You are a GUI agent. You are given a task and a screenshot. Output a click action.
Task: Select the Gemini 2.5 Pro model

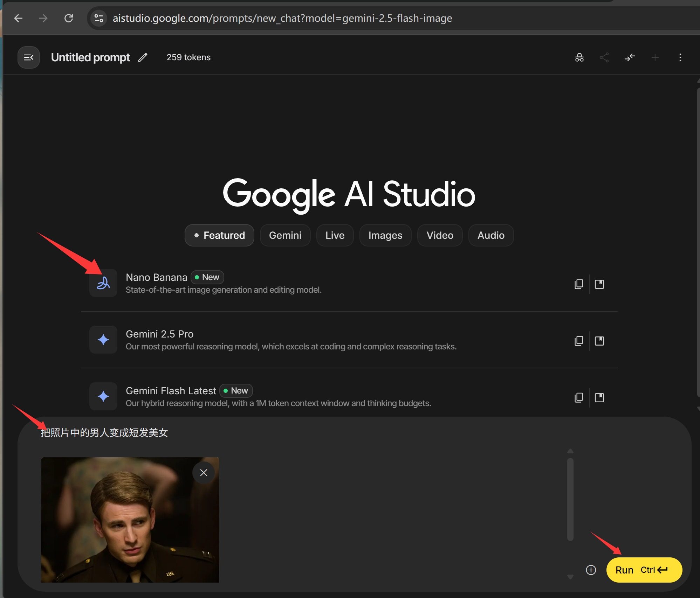coord(159,334)
